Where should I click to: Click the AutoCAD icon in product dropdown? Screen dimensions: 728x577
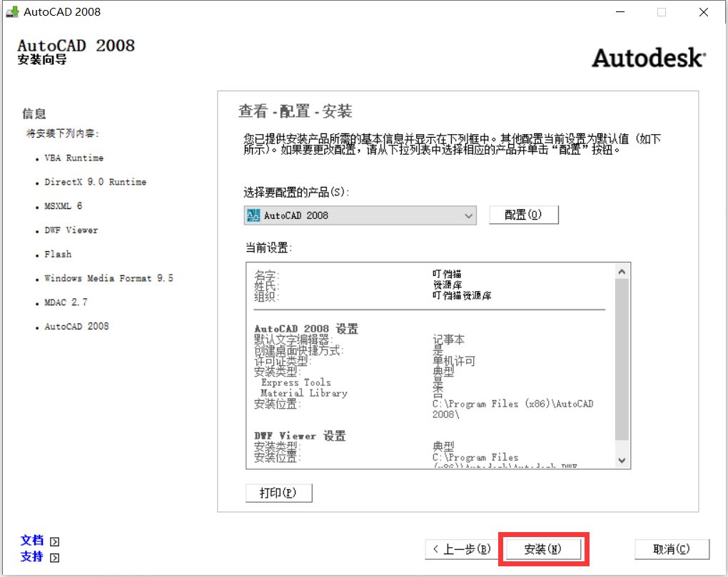(254, 215)
